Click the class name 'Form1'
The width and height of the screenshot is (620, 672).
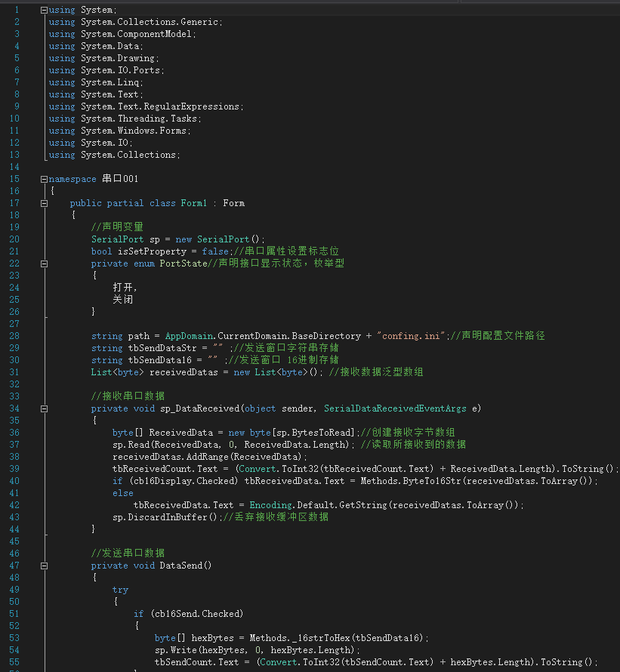click(194, 203)
